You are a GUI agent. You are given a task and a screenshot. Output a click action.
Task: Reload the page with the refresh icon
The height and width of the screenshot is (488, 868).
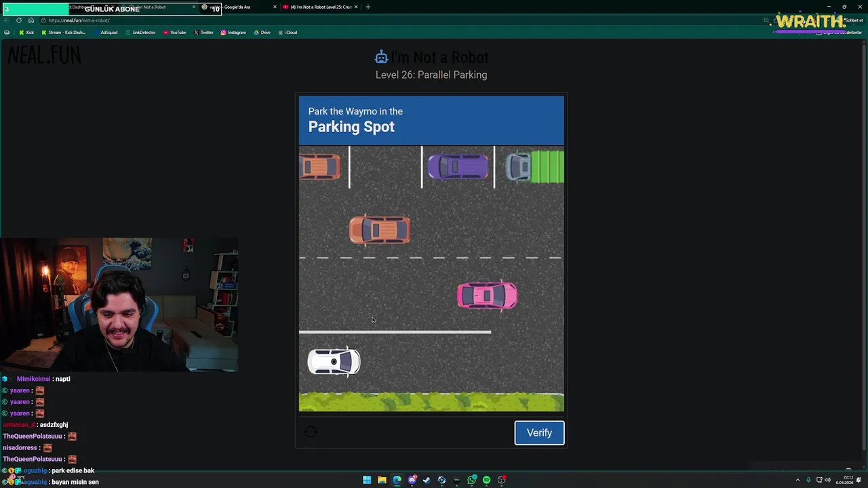[19, 20]
